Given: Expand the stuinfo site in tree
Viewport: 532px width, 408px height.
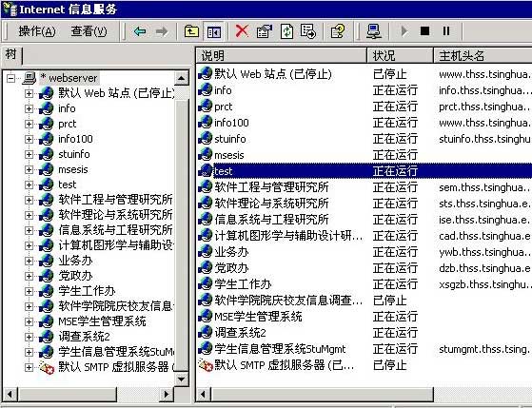Looking at the screenshot, I should [x=29, y=154].
